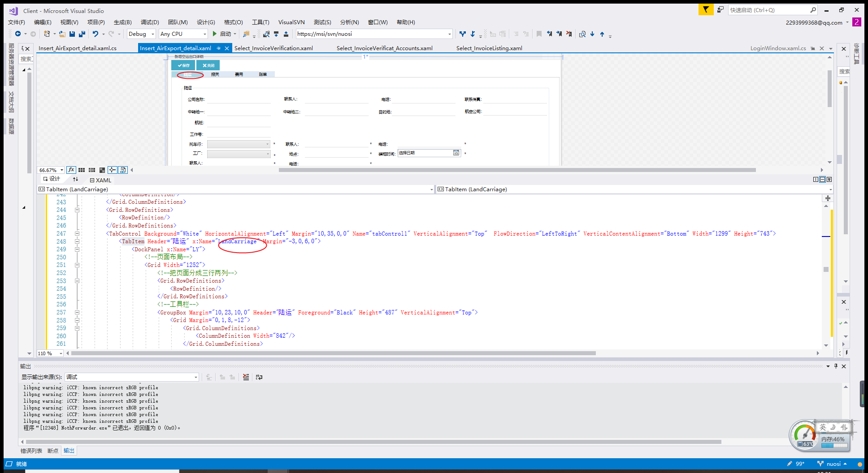Pin the Output panel with pushpin icon
This screenshot has width=868, height=473.
pyautogui.click(x=836, y=366)
